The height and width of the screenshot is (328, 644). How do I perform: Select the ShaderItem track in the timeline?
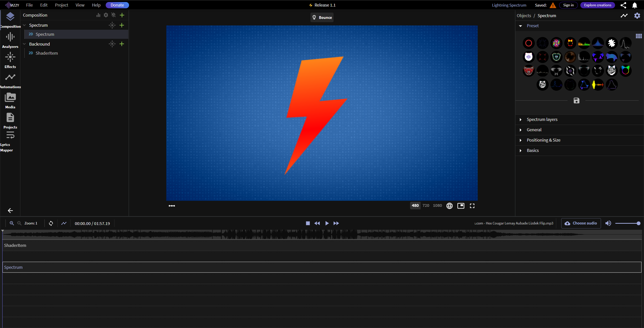15,245
